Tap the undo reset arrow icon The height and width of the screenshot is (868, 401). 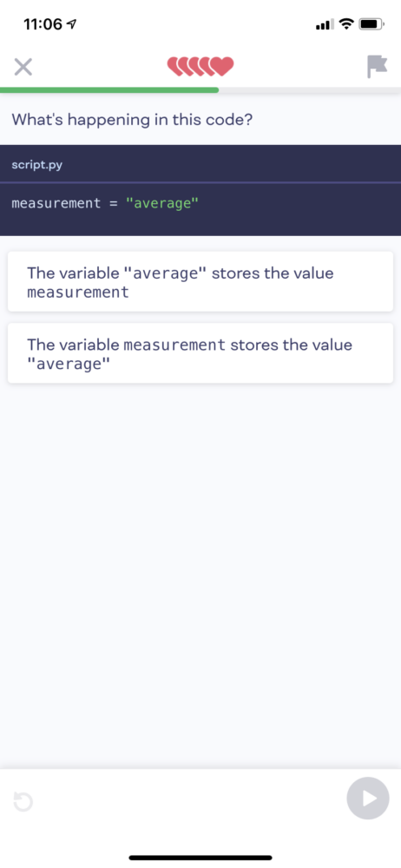(x=23, y=801)
